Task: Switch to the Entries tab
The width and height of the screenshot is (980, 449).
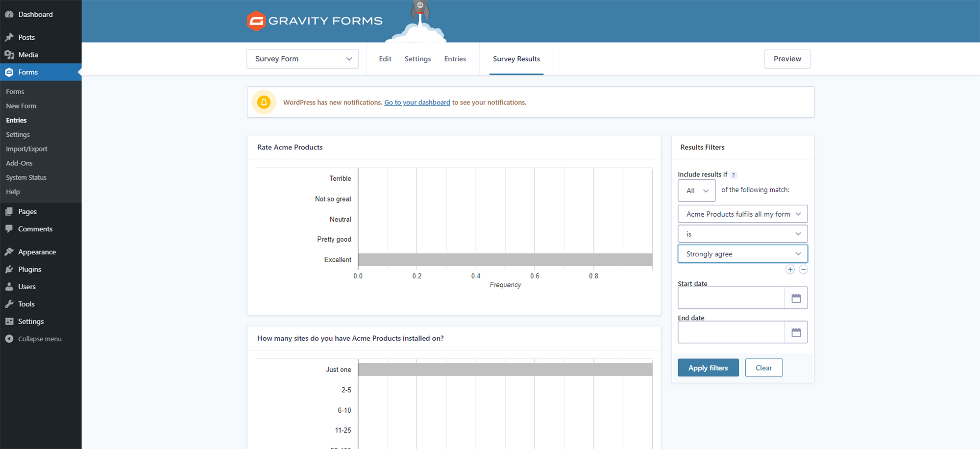Action: 455,59
